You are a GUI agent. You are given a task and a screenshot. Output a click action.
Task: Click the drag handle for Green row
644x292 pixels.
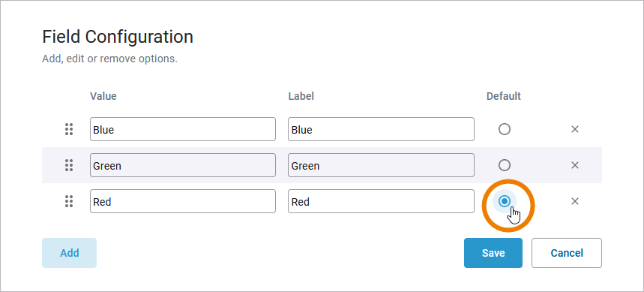[x=69, y=165]
